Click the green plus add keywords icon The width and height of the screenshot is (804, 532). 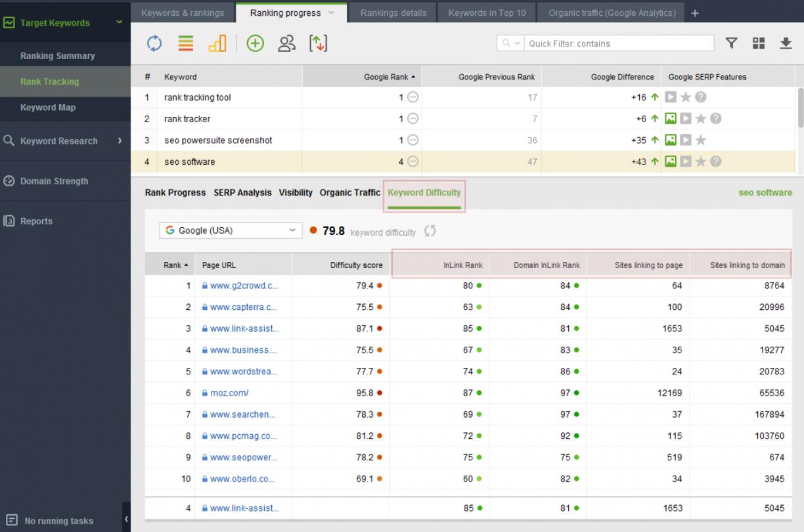(255, 43)
